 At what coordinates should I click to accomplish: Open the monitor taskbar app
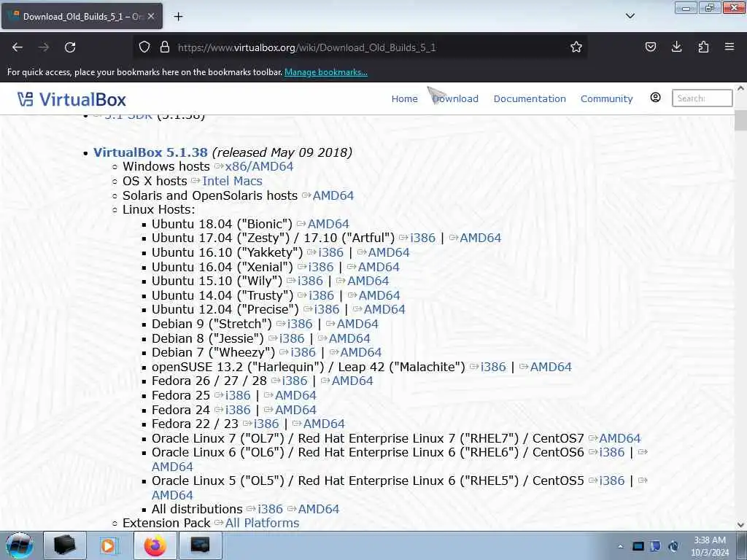coord(200,545)
